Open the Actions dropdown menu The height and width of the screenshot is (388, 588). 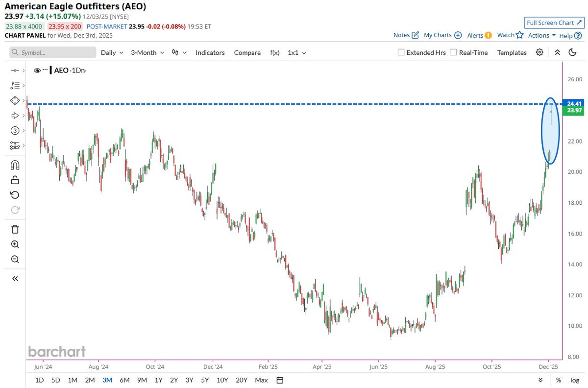542,35
